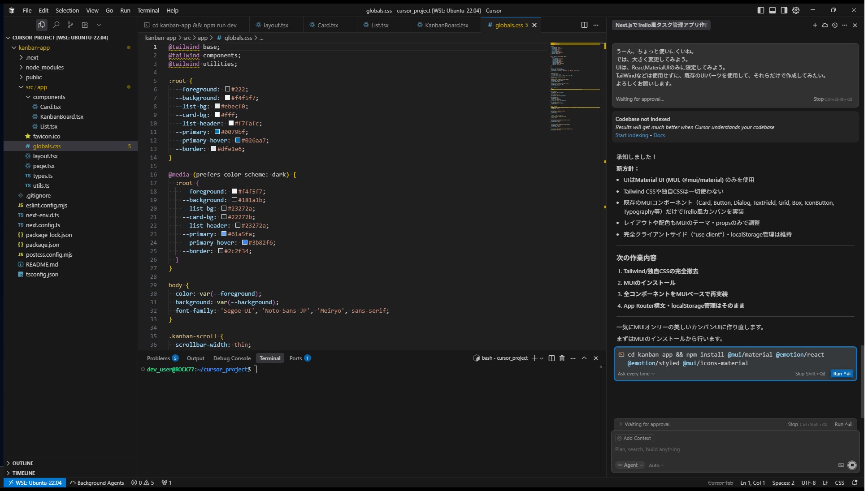Open the Extensions view icon
868x491 pixels.
85,25
